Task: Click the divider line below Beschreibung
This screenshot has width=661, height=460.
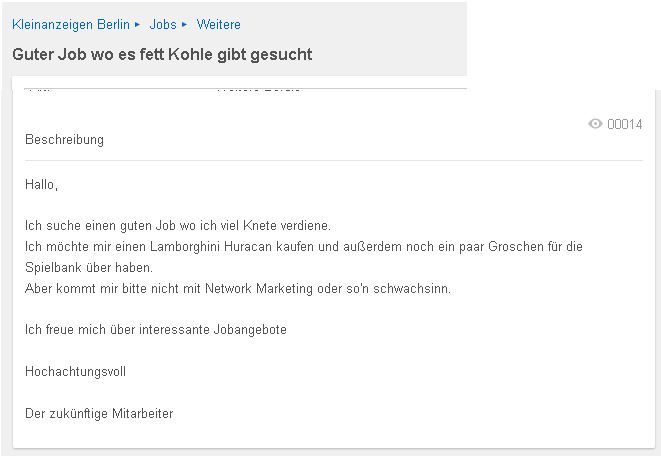Action: (x=333, y=160)
